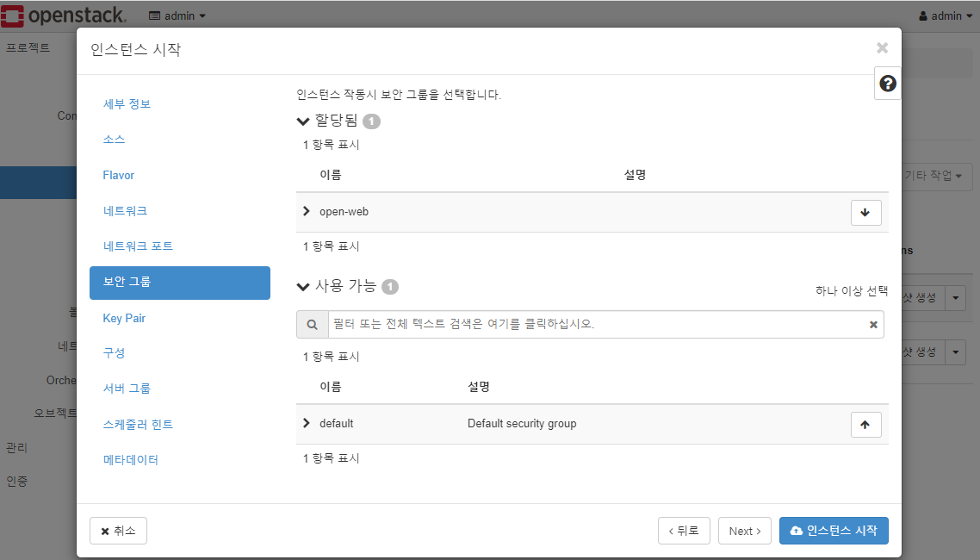Open the admin project dropdown

177,16
